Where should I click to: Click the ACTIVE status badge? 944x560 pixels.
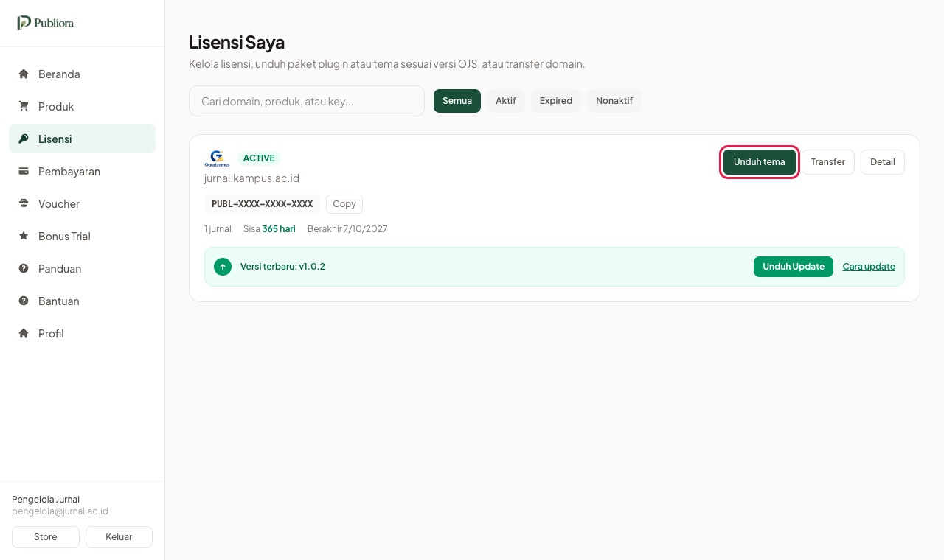click(x=259, y=158)
